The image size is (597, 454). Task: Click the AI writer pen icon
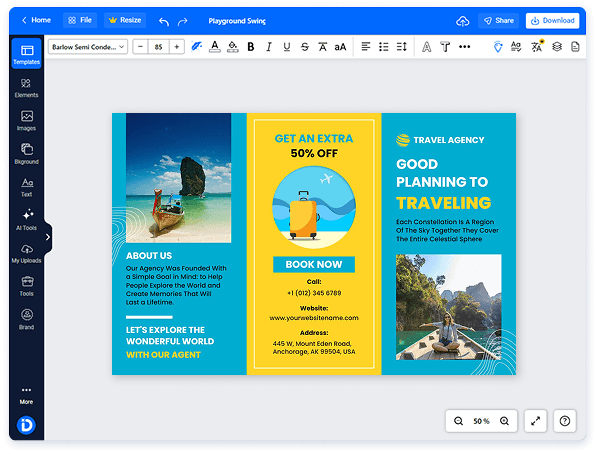(x=196, y=46)
